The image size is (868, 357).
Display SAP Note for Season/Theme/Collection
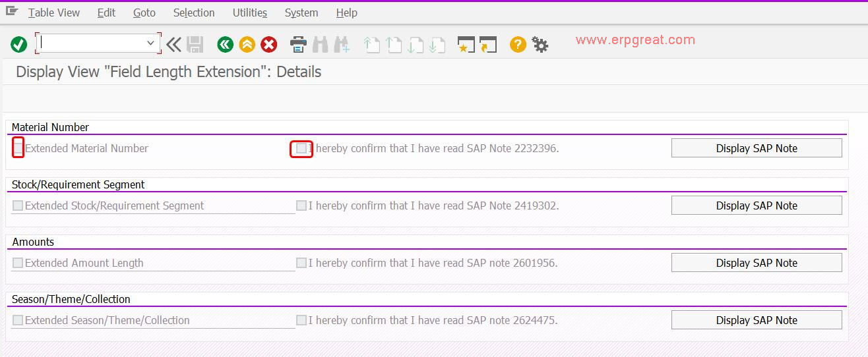[757, 320]
